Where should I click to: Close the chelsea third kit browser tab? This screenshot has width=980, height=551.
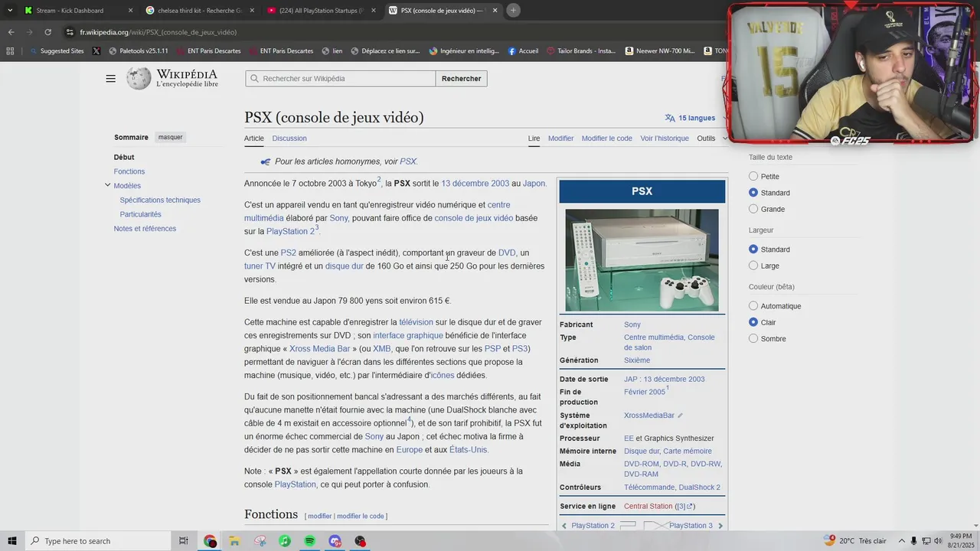(252, 10)
